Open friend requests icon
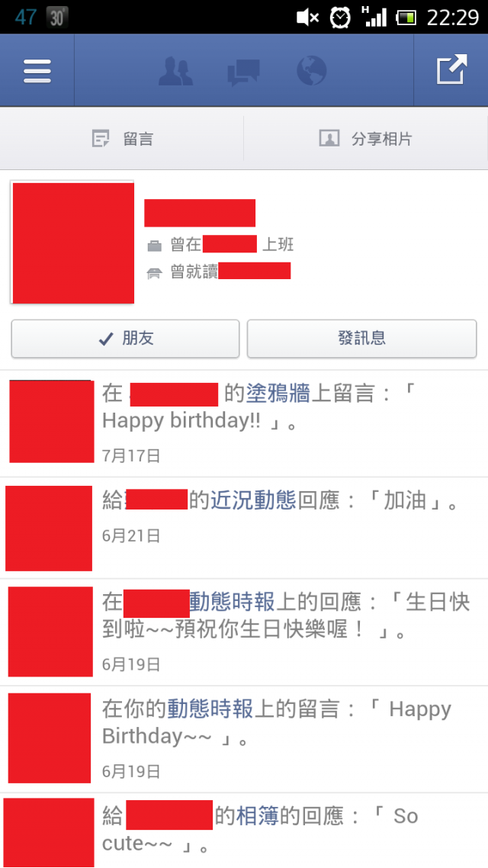This screenshot has width=488, height=868. click(176, 71)
